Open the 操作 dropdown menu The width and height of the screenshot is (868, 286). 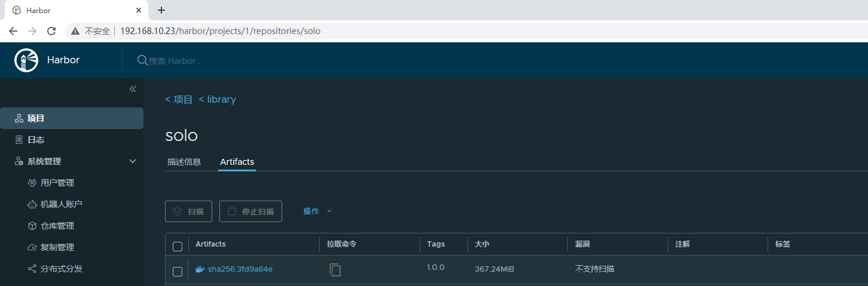(x=317, y=211)
